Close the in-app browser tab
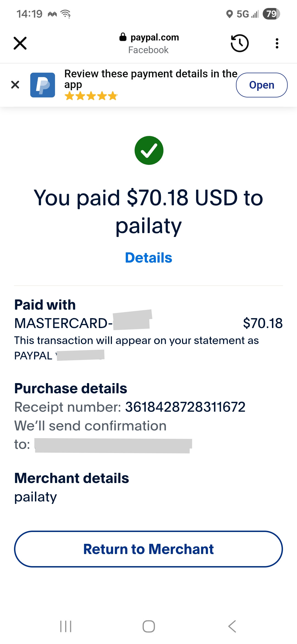297x644 pixels. pyautogui.click(x=20, y=43)
